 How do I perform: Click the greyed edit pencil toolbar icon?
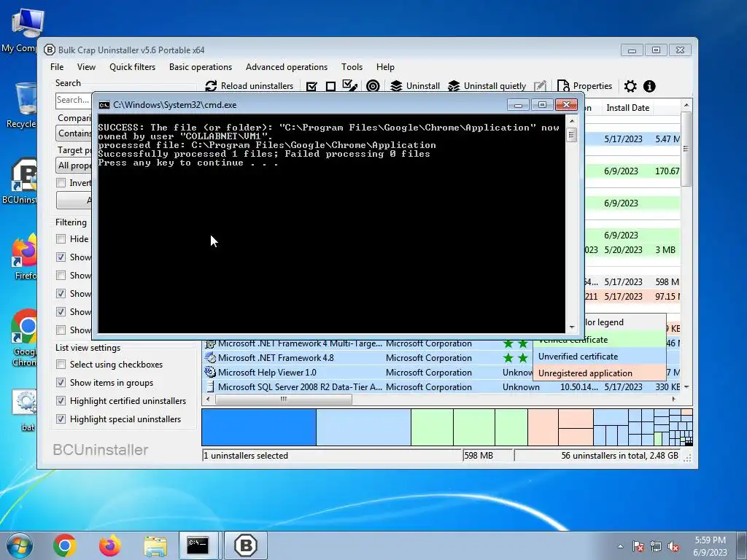click(x=540, y=86)
